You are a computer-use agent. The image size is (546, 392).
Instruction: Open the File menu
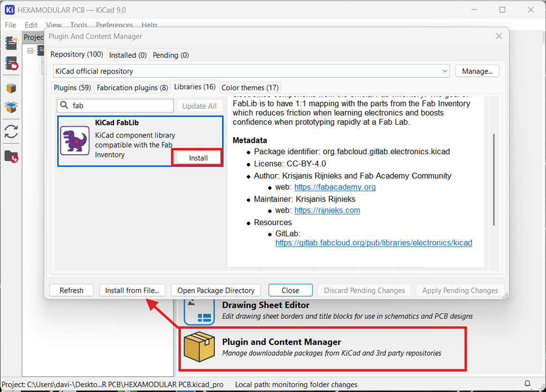[10, 25]
